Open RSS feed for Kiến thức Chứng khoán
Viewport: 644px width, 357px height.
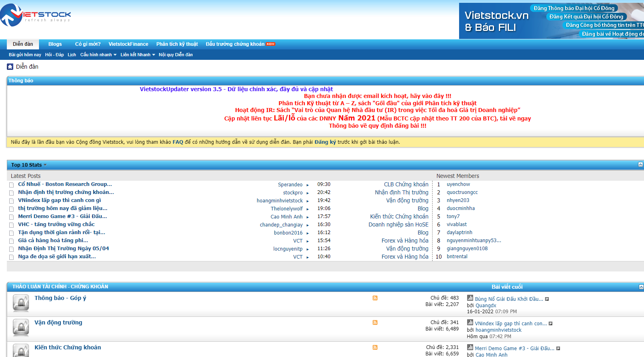(375, 347)
